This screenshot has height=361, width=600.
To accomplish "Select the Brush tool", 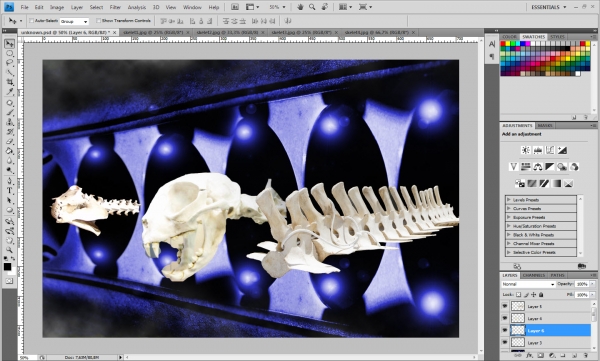I will [x=10, y=113].
